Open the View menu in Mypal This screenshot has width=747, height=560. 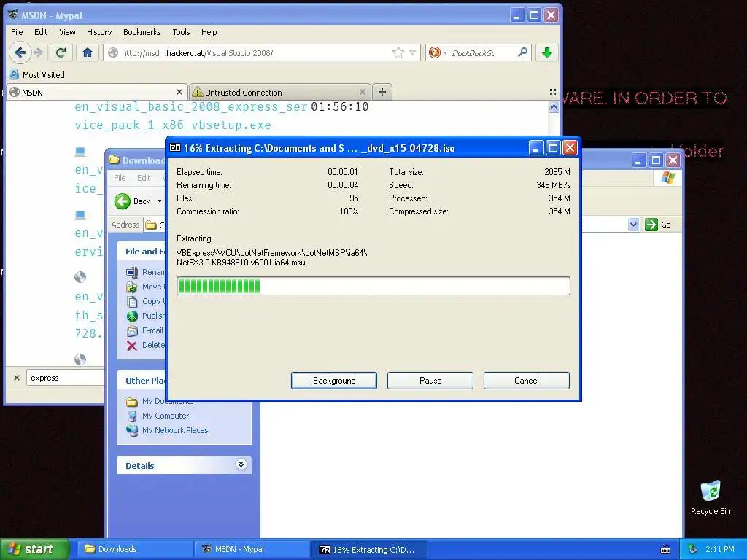click(67, 32)
